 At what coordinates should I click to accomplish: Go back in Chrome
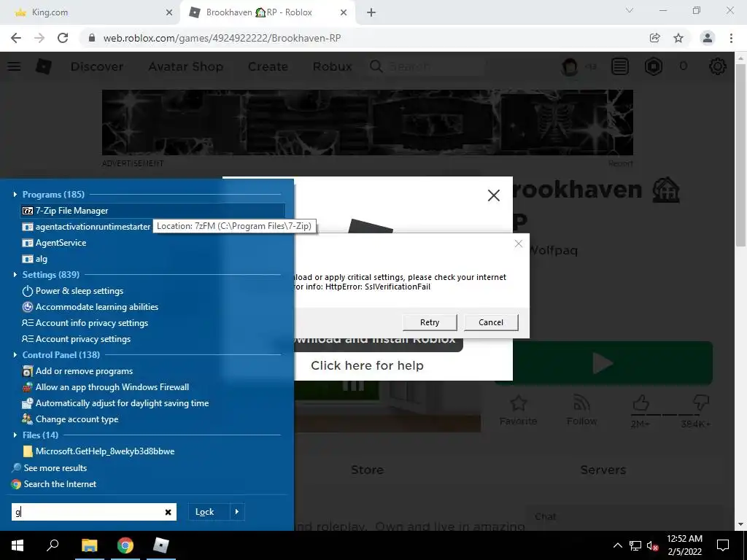tap(16, 38)
